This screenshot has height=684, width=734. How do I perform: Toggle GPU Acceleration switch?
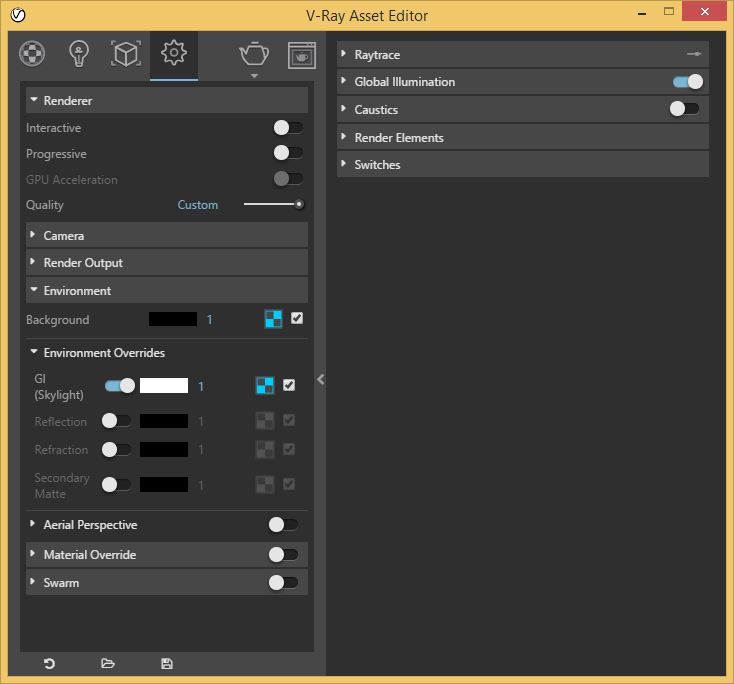pyautogui.click(x=288, y=178)
